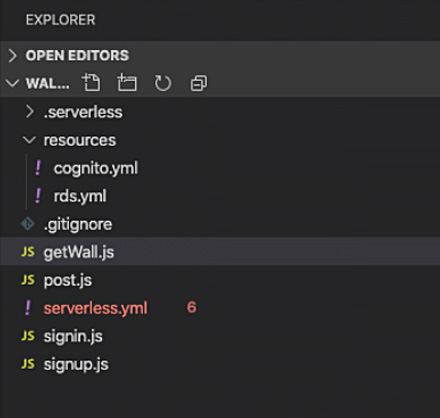This screenshot has width=440, height=418.
Task: Click the OPEN EDITORS section header
Action: coord(220,55)
